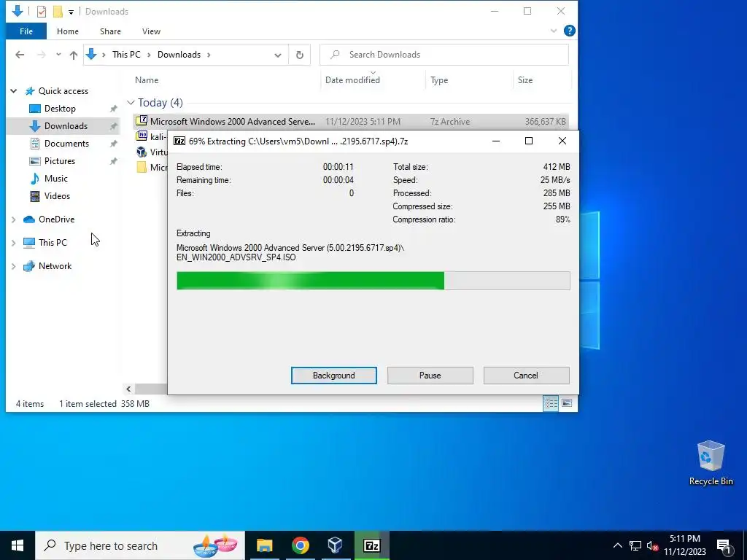Click the 7-Zip icon in taskbar
Image resolution: width=747 pixels, height=560 pixels.
[371, 545]
